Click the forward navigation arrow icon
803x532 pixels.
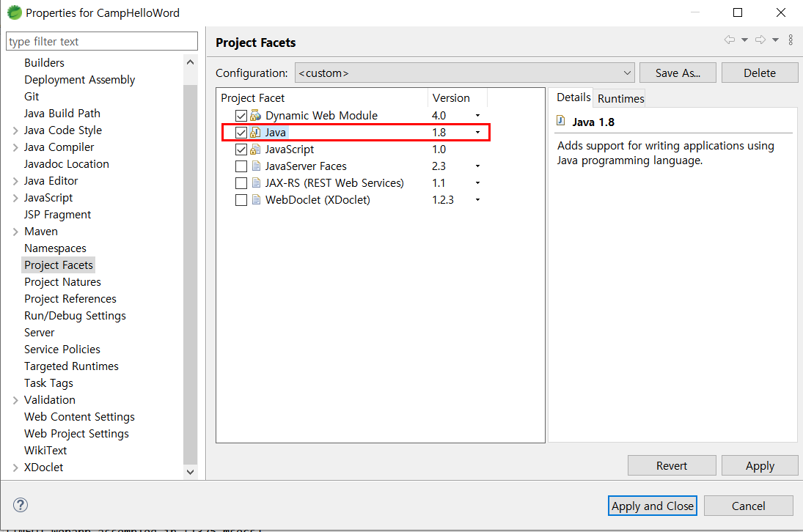pyautogui.click(x=760, y=40)
